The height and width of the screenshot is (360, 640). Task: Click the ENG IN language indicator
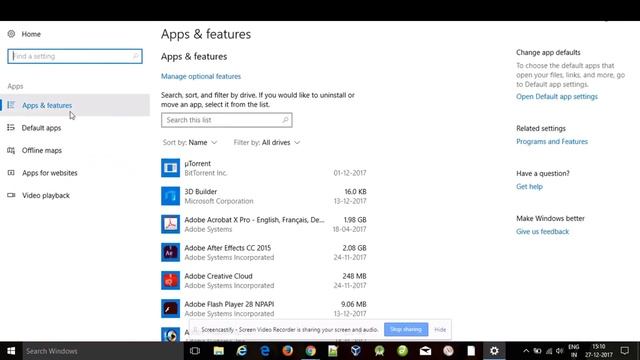pyautogui.click(x=573, y=351)
